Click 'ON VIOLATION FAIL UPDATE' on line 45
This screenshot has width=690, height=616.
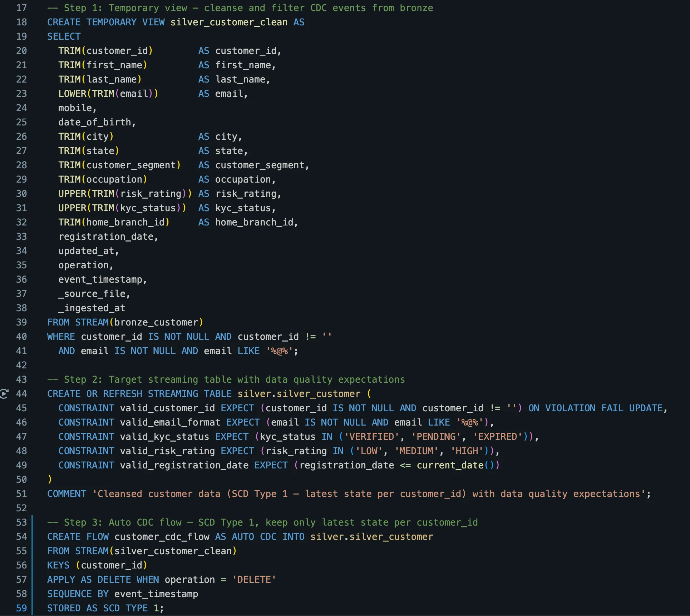(x=596, y=408)
